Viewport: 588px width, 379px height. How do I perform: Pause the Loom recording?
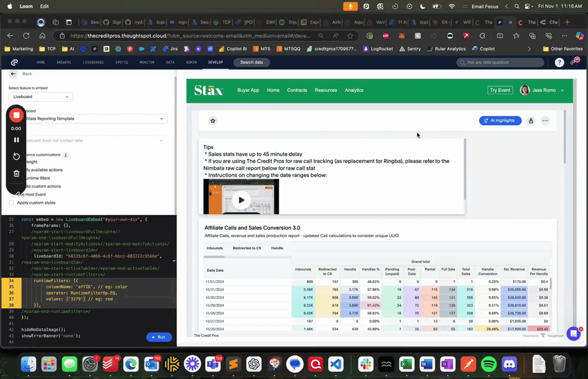(x=17, y=140)
